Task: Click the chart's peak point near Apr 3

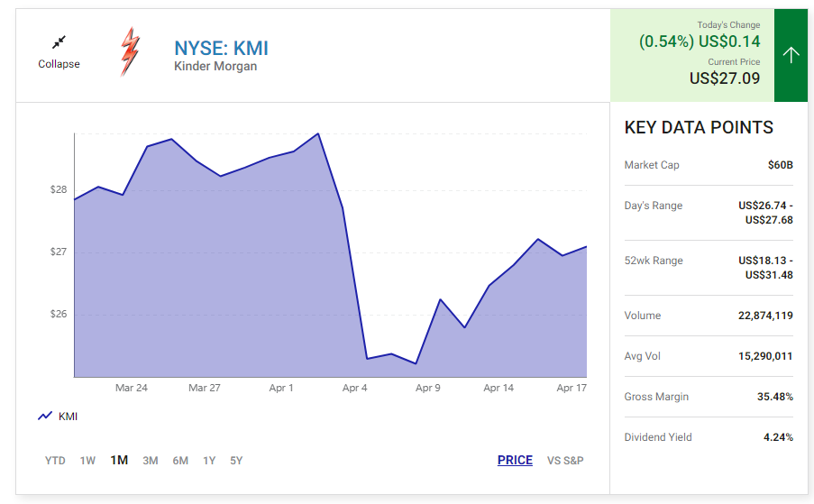Action: point(318,133)
